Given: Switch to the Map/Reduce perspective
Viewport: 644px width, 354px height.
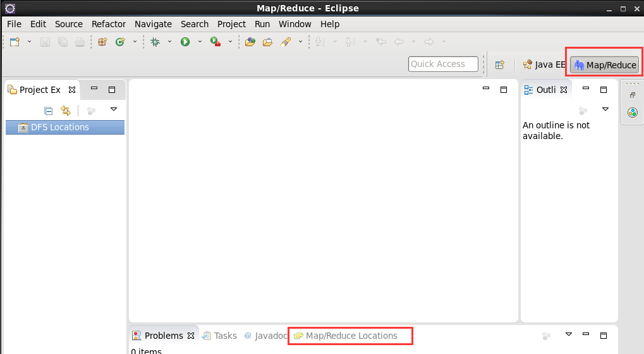Looking at the screenshot, I should [605, 65].
